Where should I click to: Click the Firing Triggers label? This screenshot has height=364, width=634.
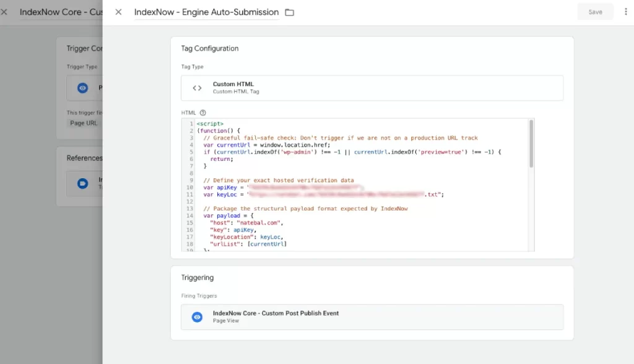tap(199, 296)
